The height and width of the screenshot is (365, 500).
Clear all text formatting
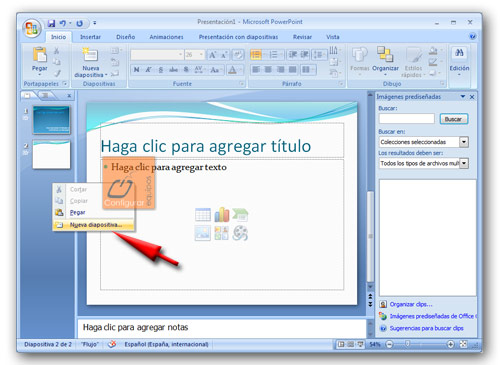tap(238, 55)
